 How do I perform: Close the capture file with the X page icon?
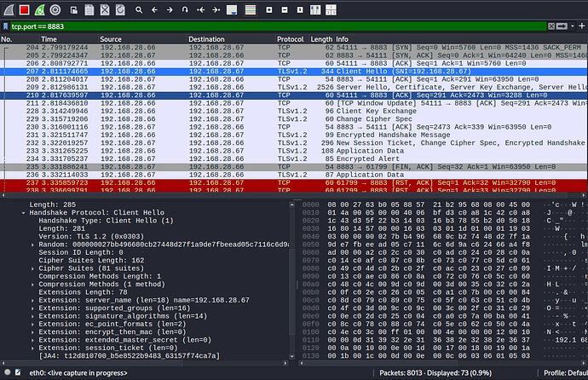tap(105, 10)
